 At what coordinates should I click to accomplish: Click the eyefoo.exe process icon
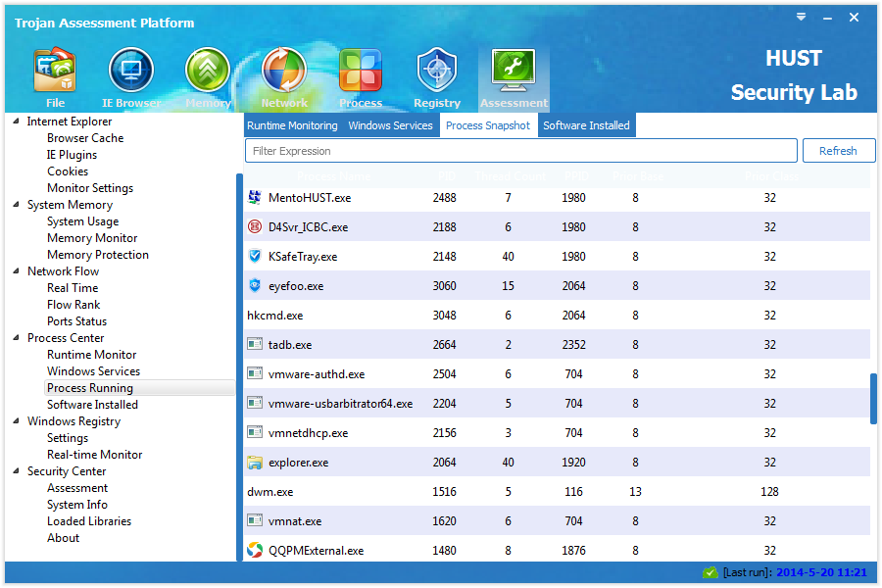255,285
